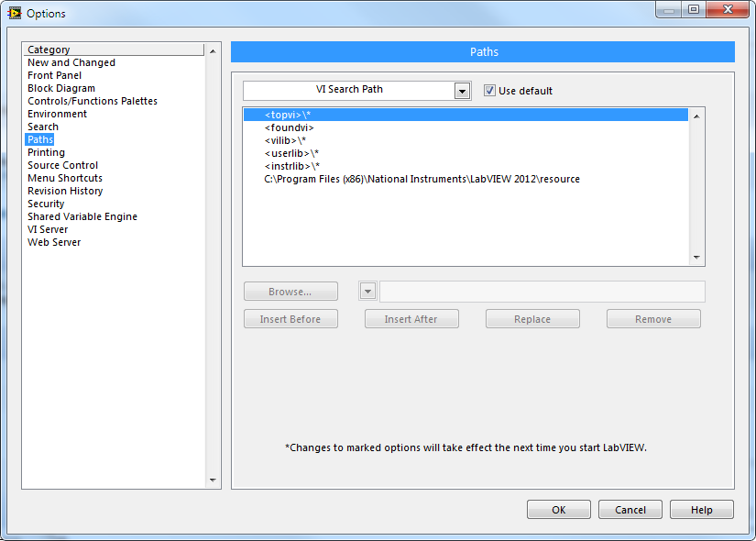Click the path list scroll down arrow
This screenshot has width=756, height=541.
coord(696,258)
